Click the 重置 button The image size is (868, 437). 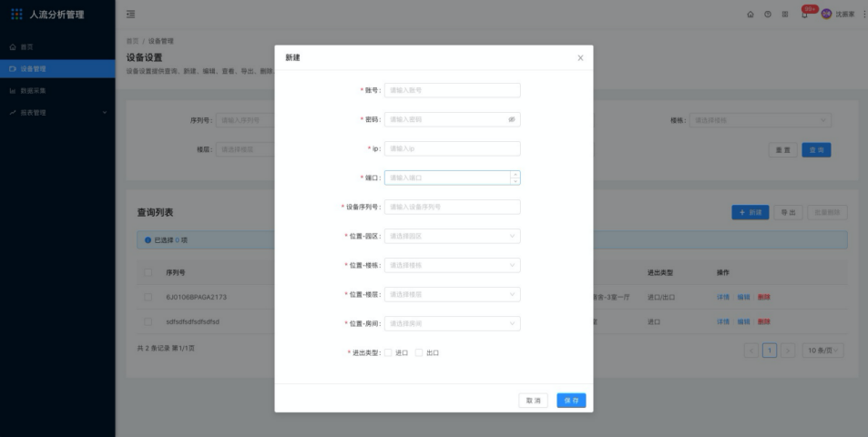[x=782, y=150]
